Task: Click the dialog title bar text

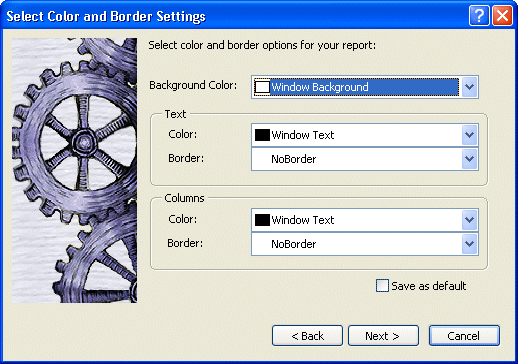Action: click(x=106, y=16)
